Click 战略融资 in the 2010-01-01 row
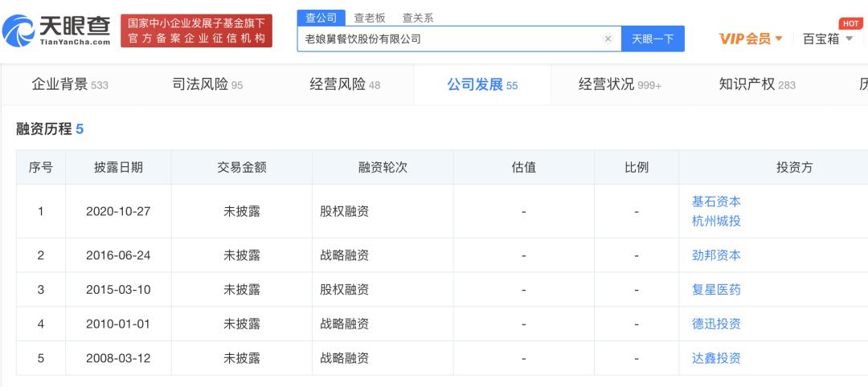 [344, 324]
